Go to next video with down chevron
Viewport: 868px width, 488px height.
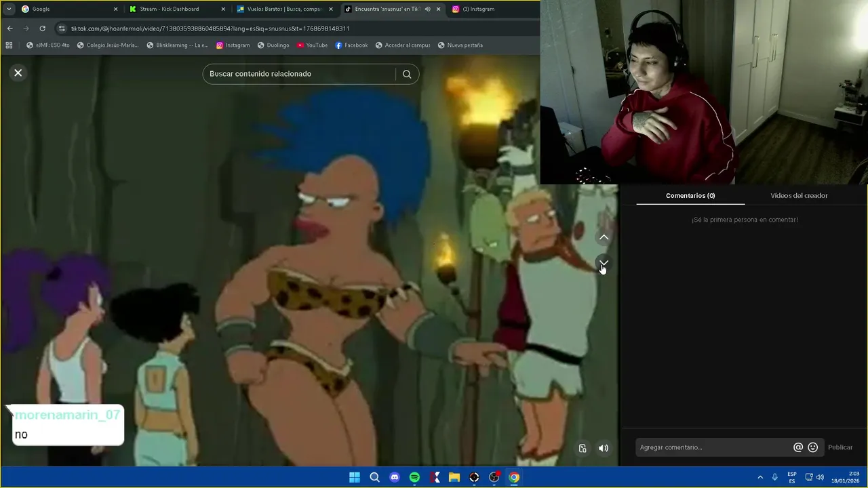[604, 263]
